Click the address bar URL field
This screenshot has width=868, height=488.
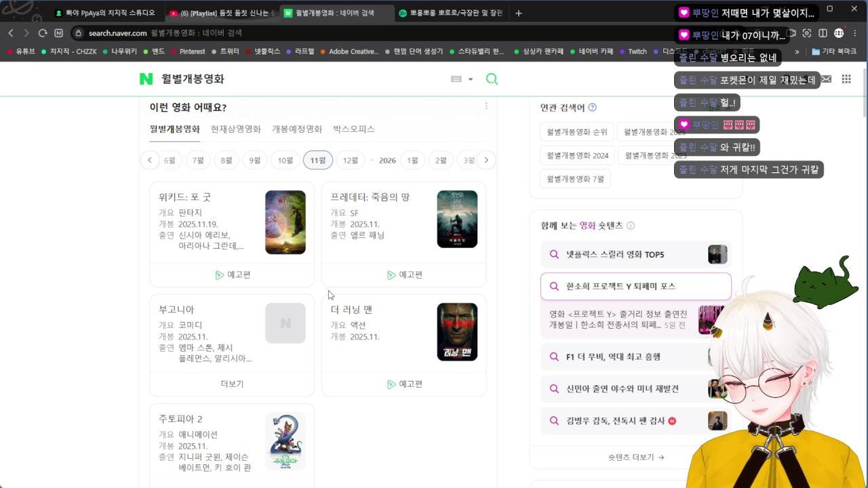407,33
